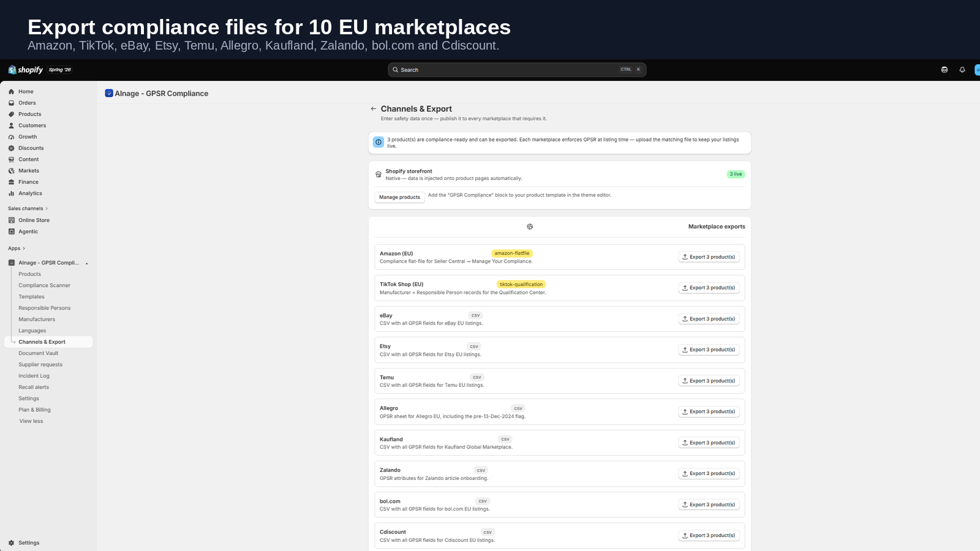The width and height of the screenshot is (980, 551).
Task: Click the Products tag icon
Action: click(x=11, y=114)
